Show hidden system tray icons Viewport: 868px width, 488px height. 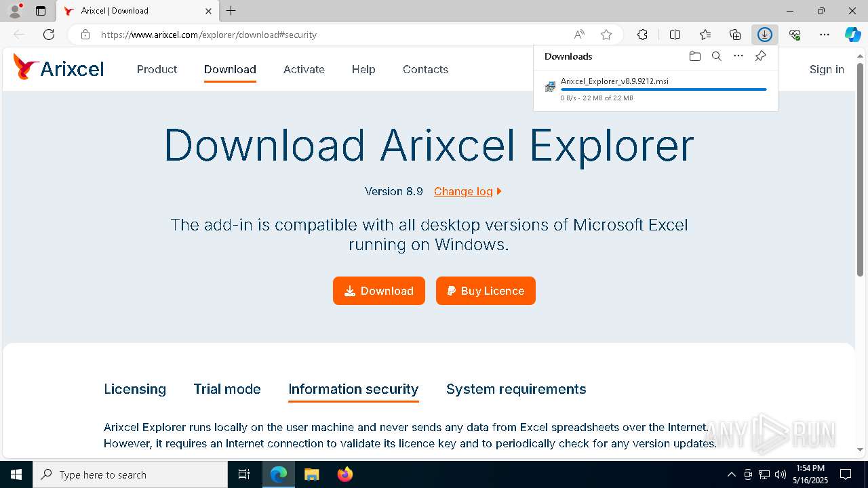point(731,474)
